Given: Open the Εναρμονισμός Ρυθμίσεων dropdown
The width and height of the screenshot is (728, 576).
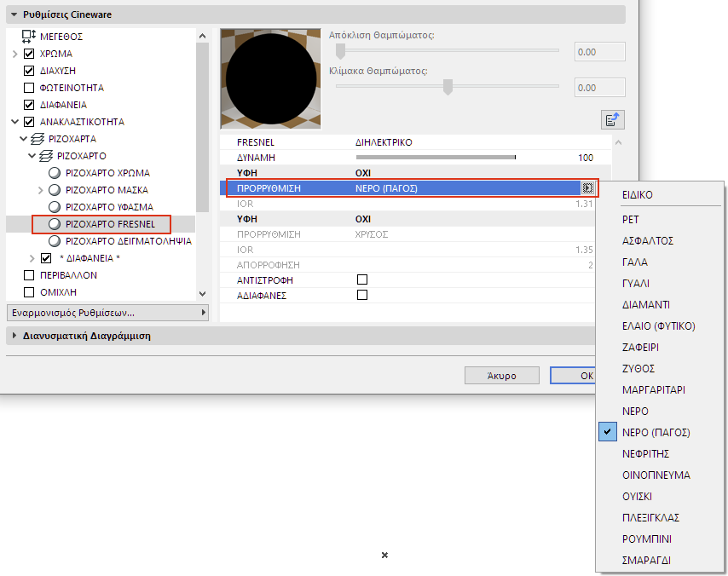Looking at the screenshot, I should 107,313.
